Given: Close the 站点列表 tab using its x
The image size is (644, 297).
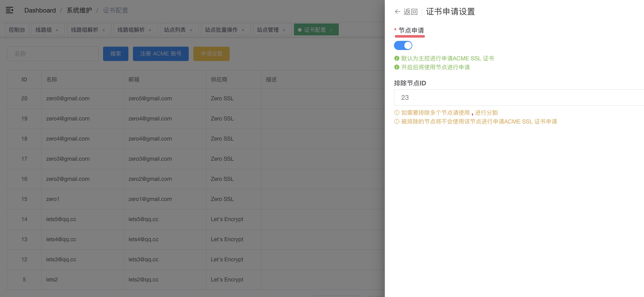Looking at the screenshot, I should click(191, 30).
